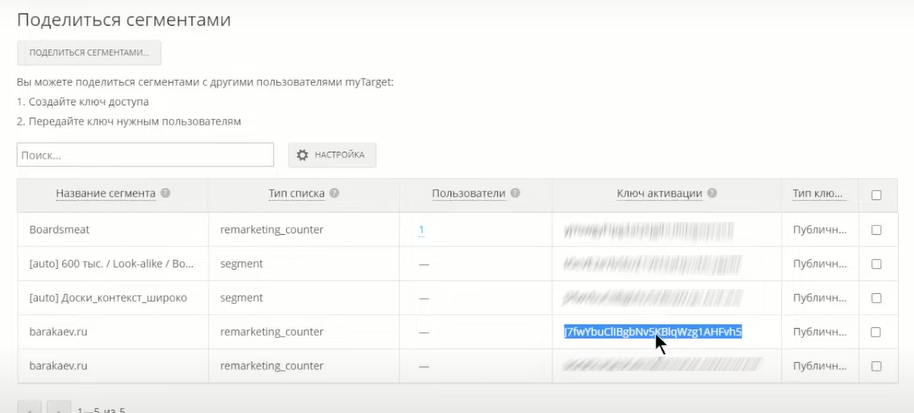Image resolution: width=914 pixels, height=413 pixels.
Task: Click the highlighted activation key for barakaev.ru
Action: [652, 332]
